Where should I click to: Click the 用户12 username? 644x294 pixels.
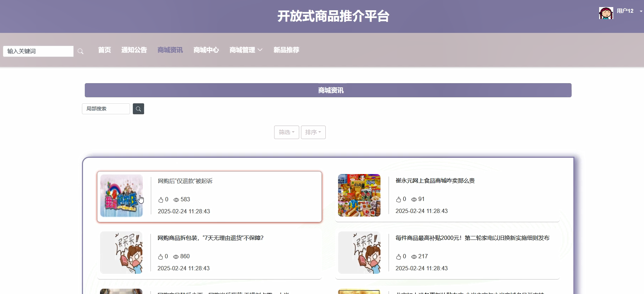point(625,11)
